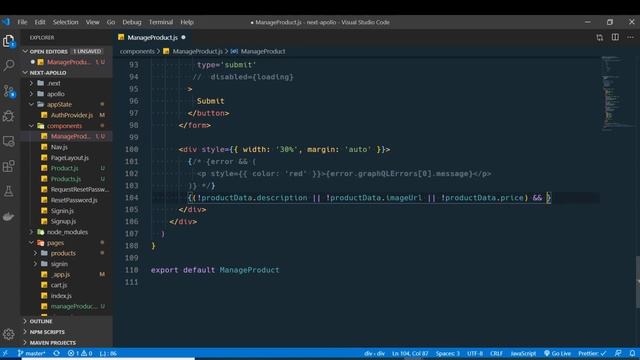Image resolution: width=640 pixels, height=360 pixels.
Task: Open the Test beaker icon
Action: (x=9, y=191)
